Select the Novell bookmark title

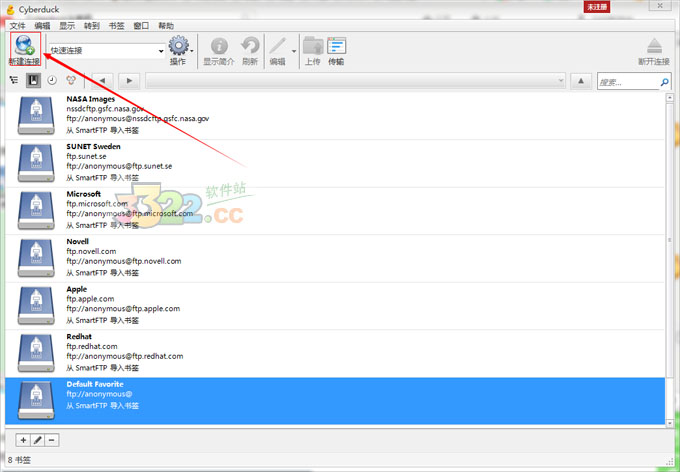click(x=78, y=241)
